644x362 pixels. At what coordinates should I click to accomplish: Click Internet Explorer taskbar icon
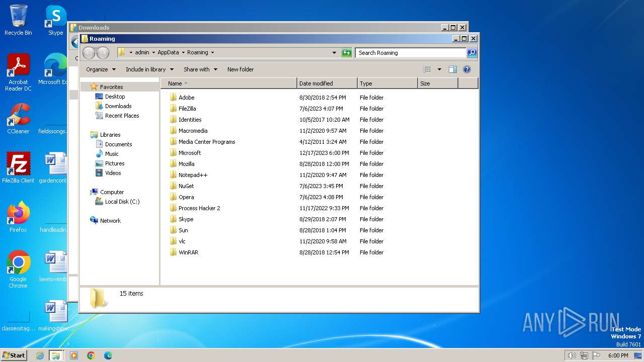[40, 355]
